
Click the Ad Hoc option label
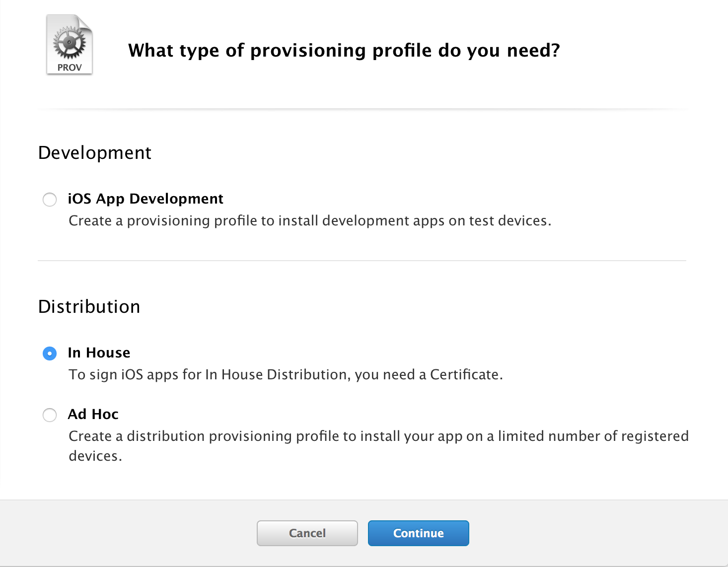click(x=93, y=414)
